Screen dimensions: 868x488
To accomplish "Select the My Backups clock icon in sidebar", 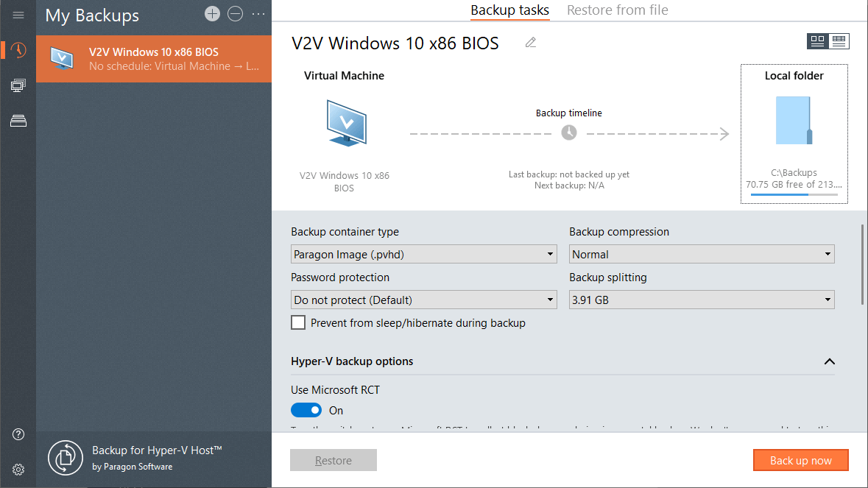I will point(18,51).
